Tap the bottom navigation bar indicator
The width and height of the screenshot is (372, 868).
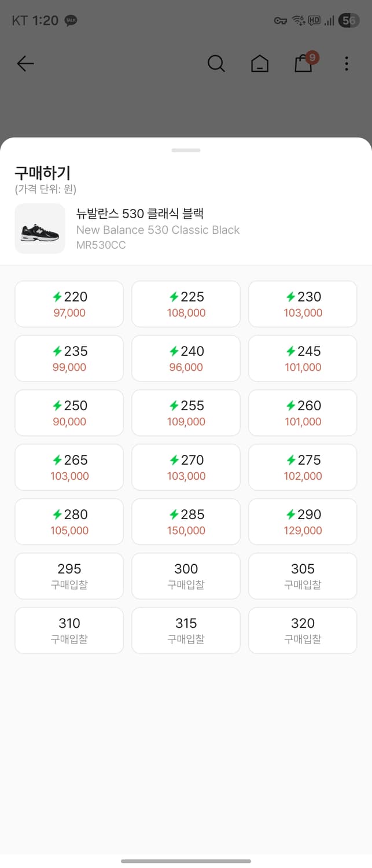186,861
